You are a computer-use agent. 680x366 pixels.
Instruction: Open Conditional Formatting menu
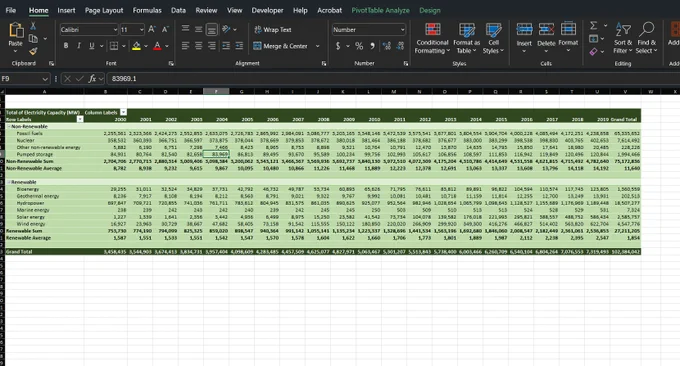point(432,38)
